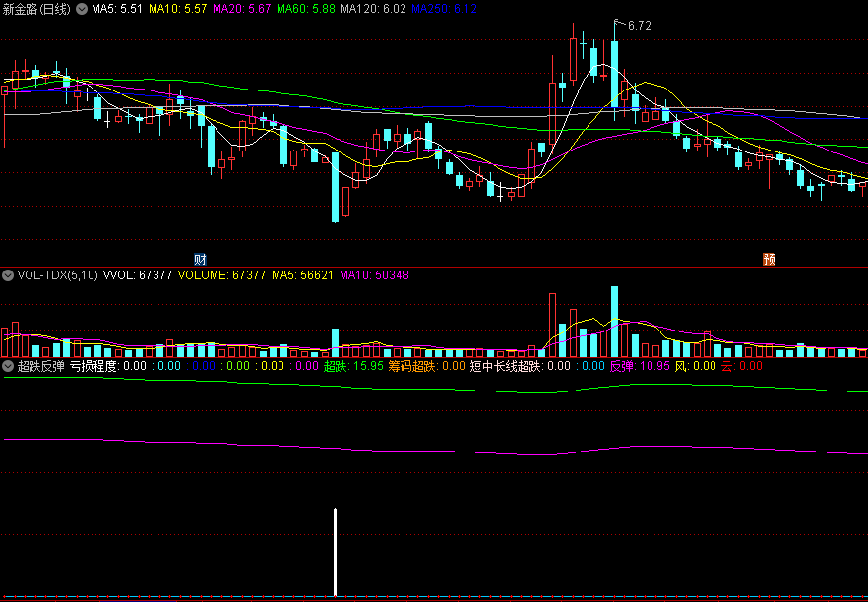This screenshot has height=602, width=868.
Task: Click the red 云: 0.00 value
Action: pyautogui.click(x=742, y=366)
